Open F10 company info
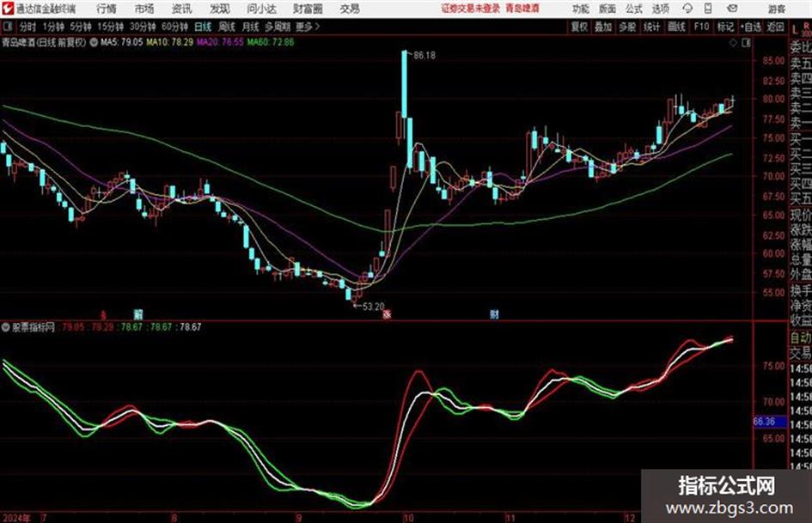 (x=701, y=27)
